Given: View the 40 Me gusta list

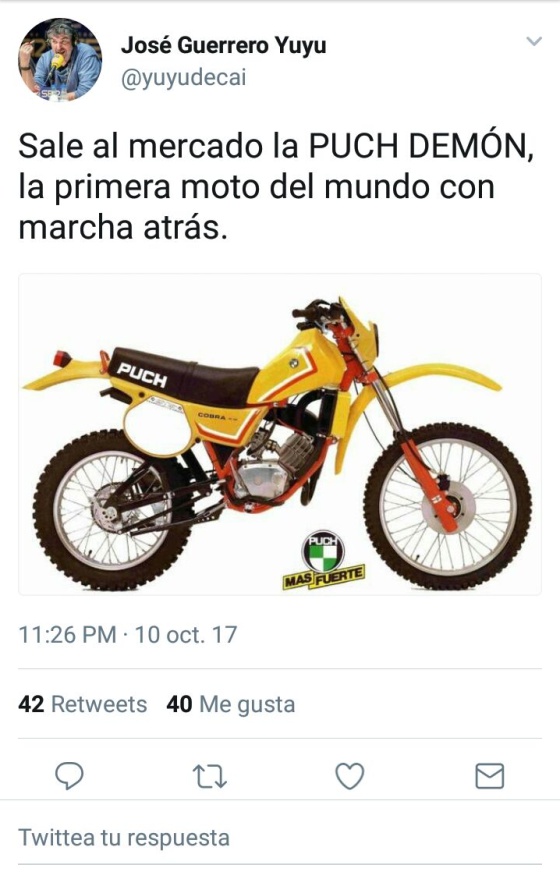Looking at the screenshot, I should (230, 704).
